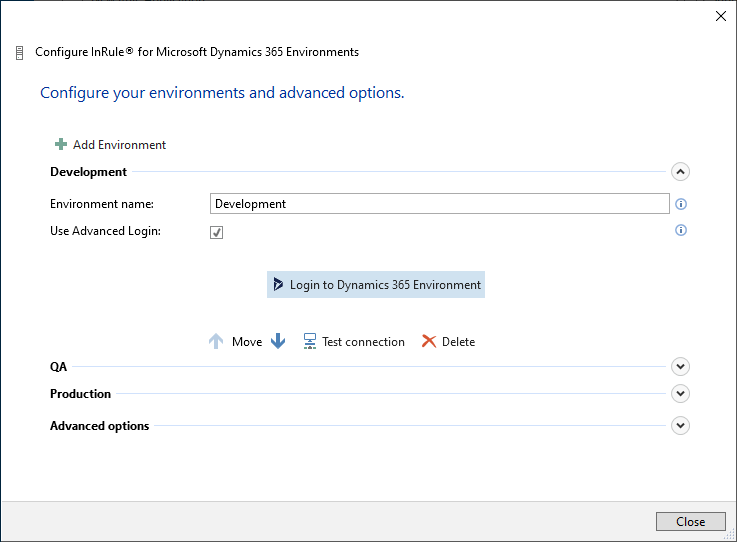The width and height of the screenshot is (737, 542).
Task: Move environment down with blue down arrow
Action: 278,341
